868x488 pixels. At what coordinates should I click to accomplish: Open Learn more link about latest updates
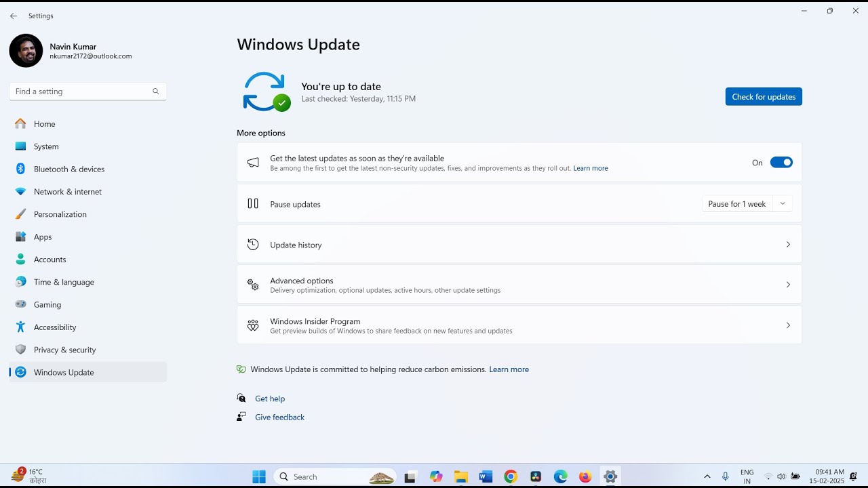(591, 168)
